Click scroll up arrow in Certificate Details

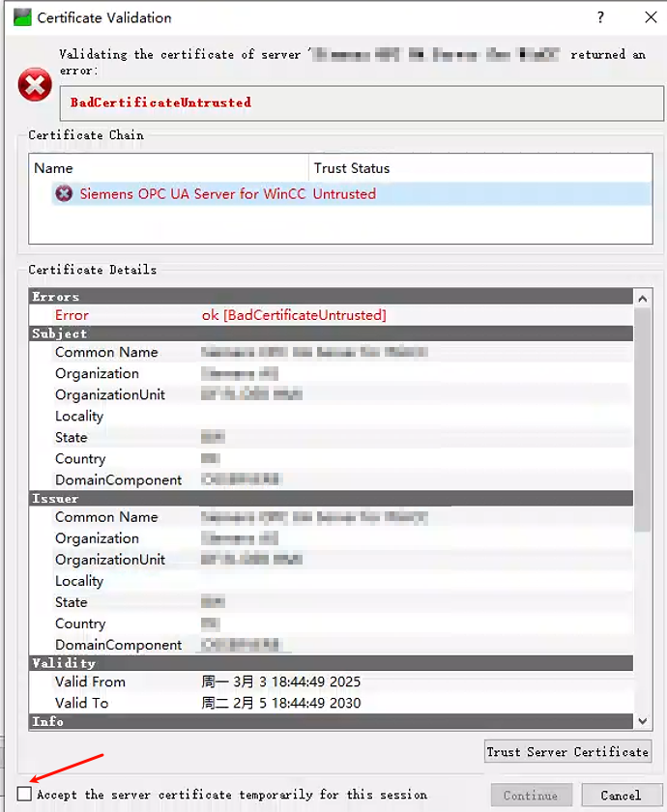[x=643, y=299]
